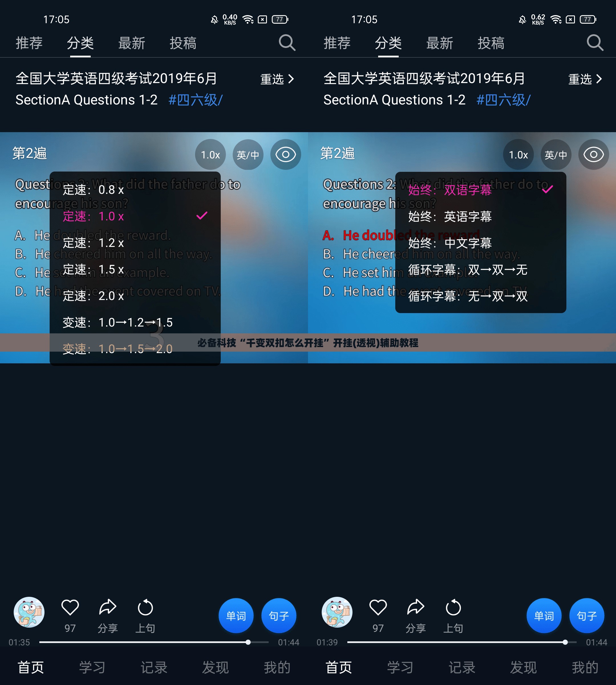Image resolution: width=616 pixels, height=685 pixels.
Task: Open the 1.0x speed menu, left screen
Action: [210, 154]
